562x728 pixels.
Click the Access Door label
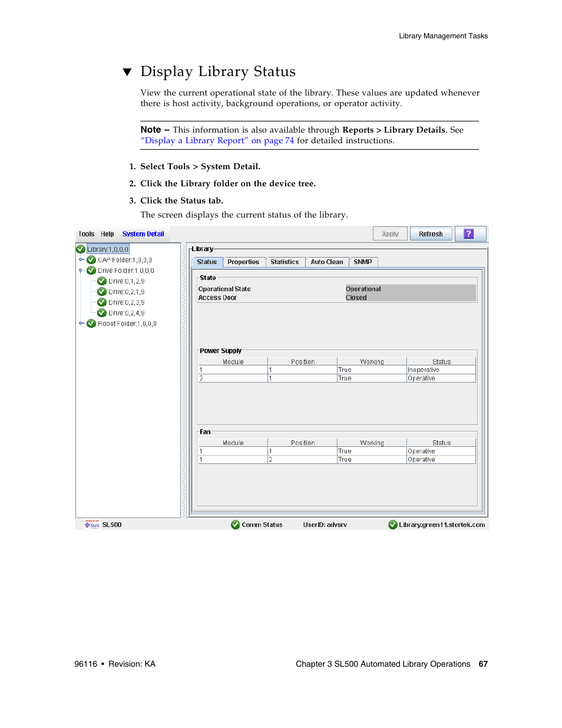(x=217, y=298)
